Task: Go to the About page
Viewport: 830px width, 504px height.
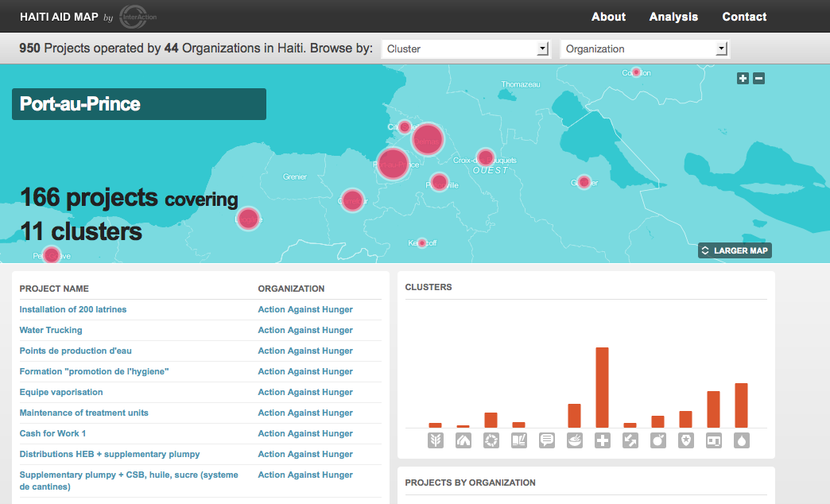Action: pos(608,17)
